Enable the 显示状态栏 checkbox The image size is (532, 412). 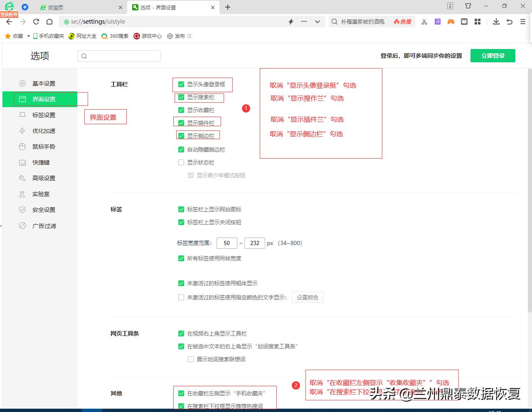click(181, 162)
